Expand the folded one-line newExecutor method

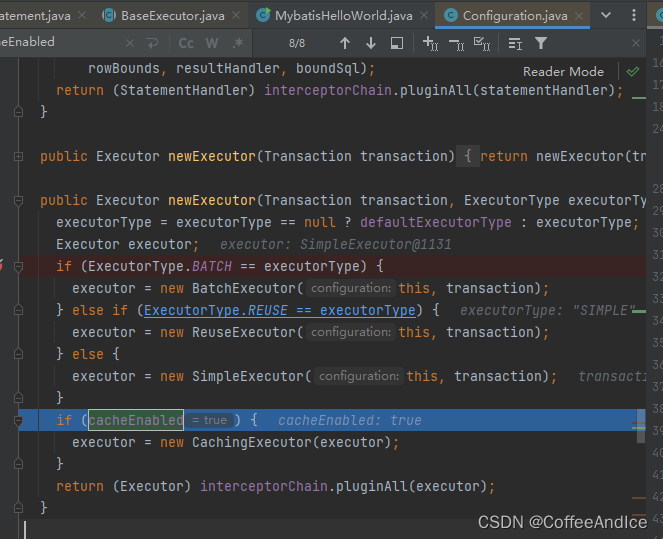[x=18, y=156]
